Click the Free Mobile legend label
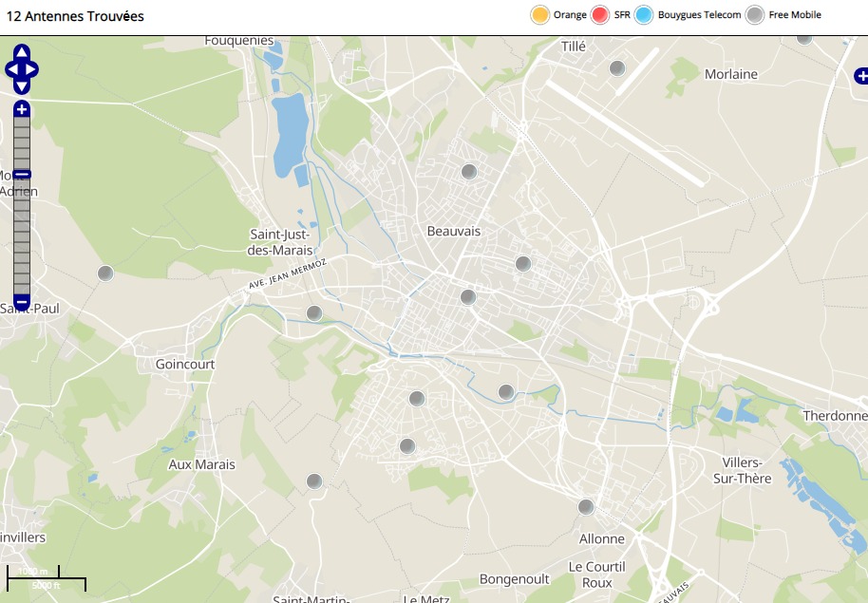This screenshot has height=603, width=868. (795, 15)
